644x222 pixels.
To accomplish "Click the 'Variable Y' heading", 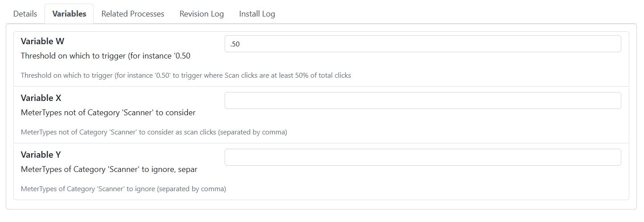I will [41, 155].
